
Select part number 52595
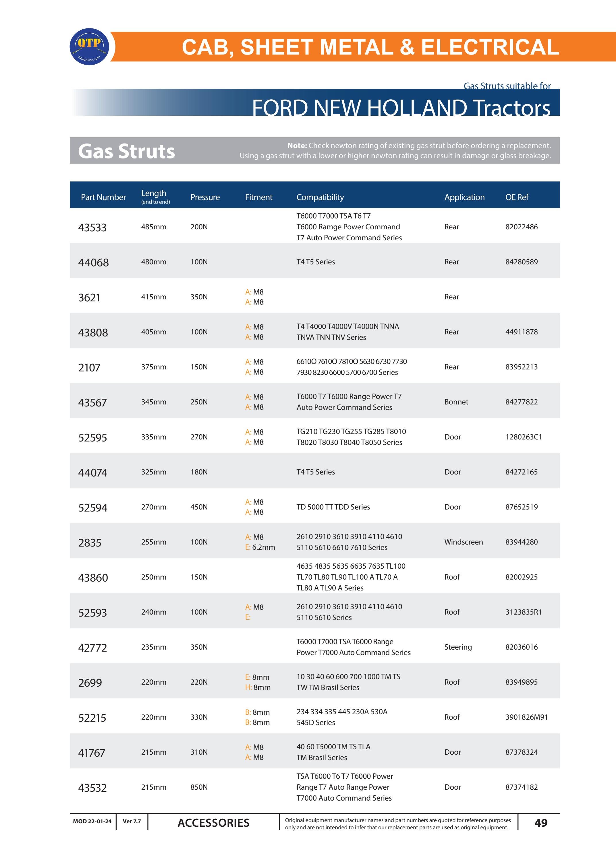(x=92, y=437)
